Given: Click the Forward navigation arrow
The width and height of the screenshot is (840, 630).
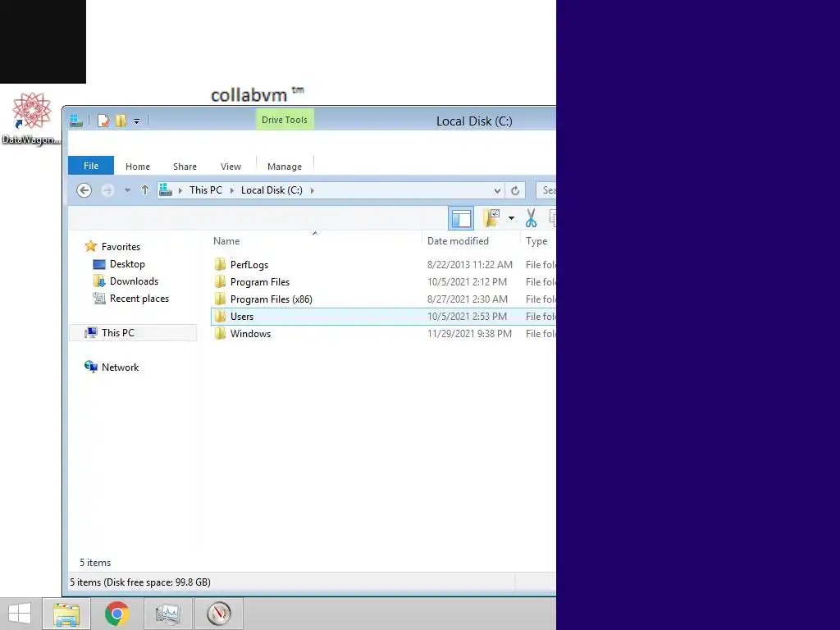Looking at the screenshot, I should point(107,190).
